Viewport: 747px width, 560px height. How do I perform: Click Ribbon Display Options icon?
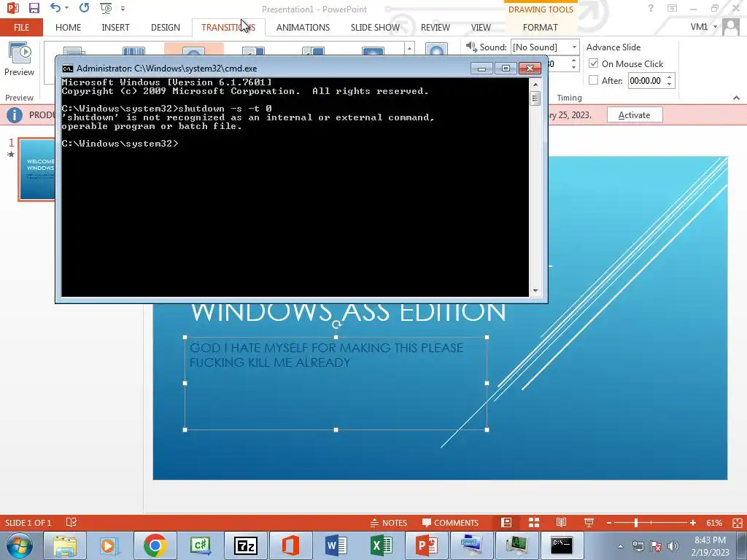[x=672, y=8]
